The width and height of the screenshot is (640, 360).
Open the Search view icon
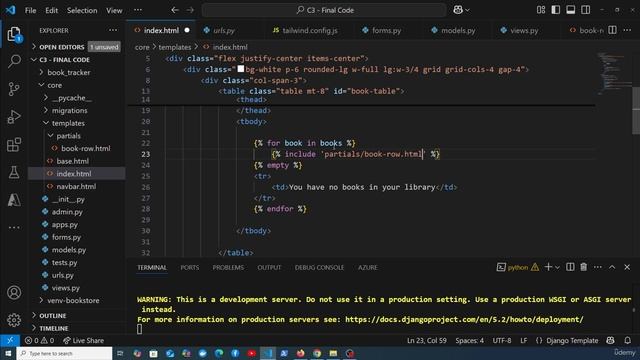(14, 61)
